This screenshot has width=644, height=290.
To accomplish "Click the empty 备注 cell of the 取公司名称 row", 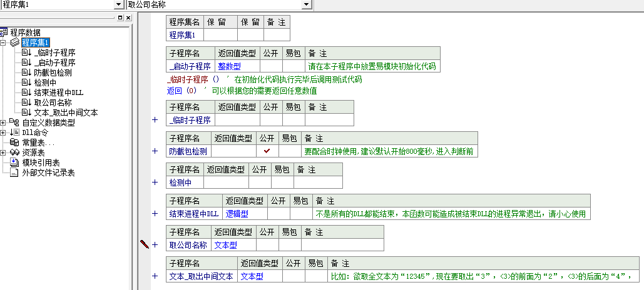I will [342, 245].
